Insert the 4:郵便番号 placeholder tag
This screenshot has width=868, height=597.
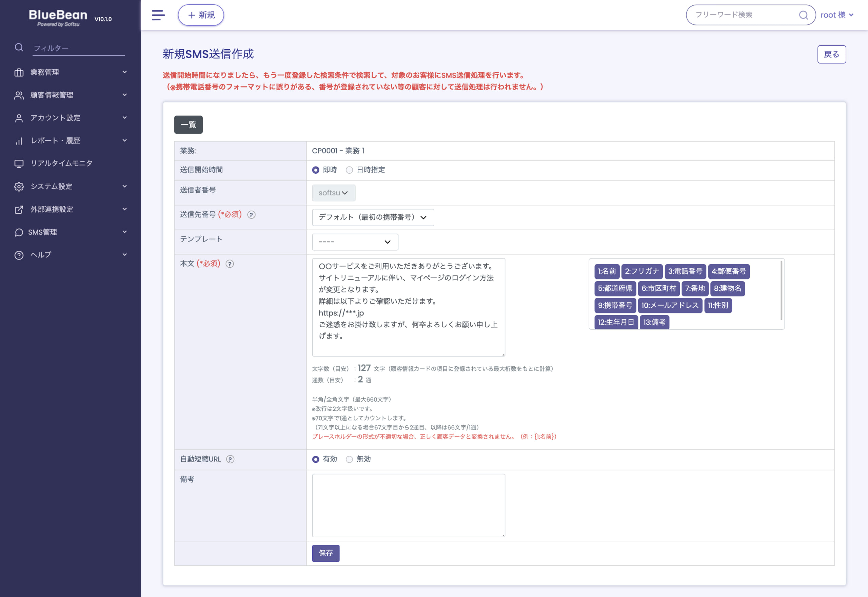pos(729,271)
